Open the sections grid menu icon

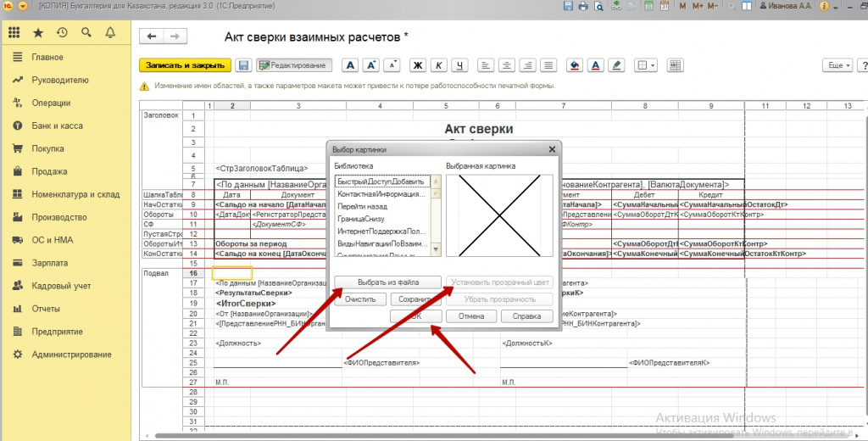click(14, 33)
